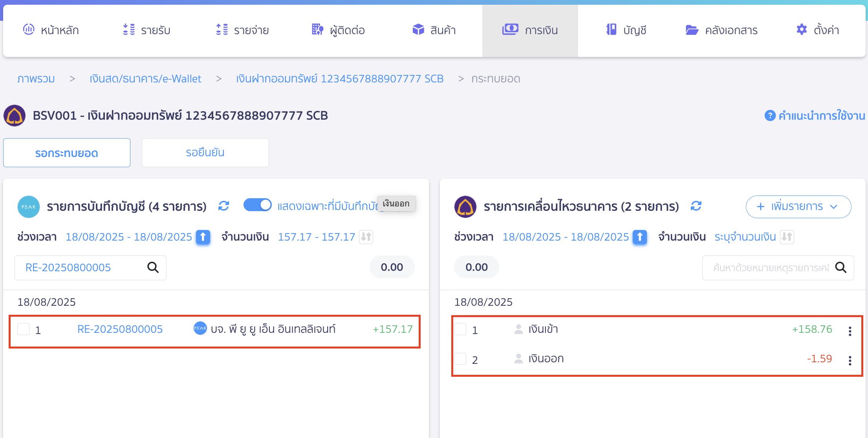Screen dimensions: 868x438
Task: Open more options for เงินออก row
Action: (850, 361)
